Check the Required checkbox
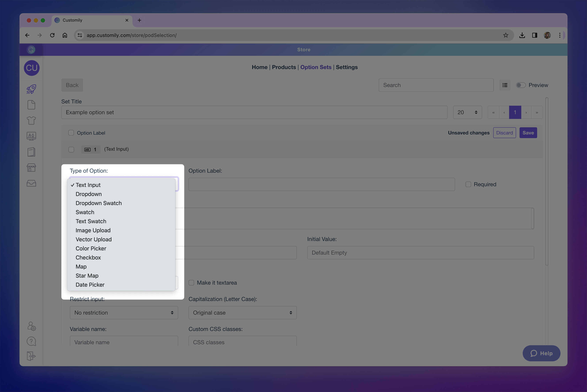 pos(468,184)
